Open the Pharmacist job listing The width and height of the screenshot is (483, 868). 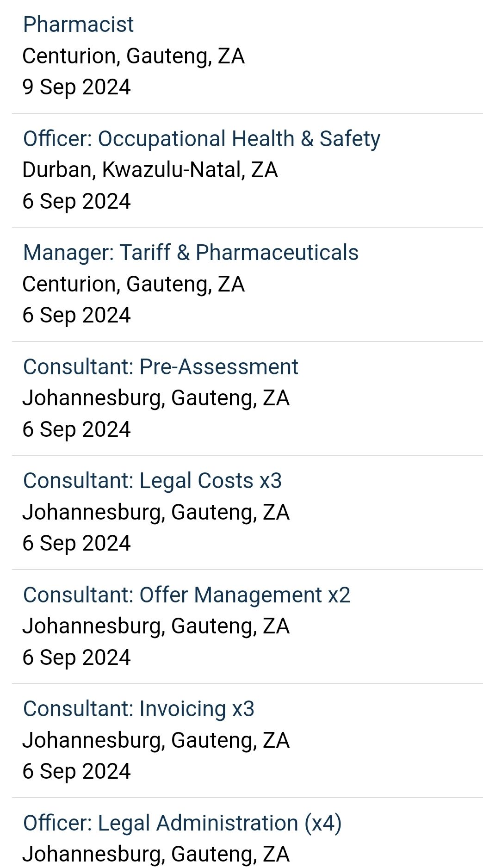(78, 25)
